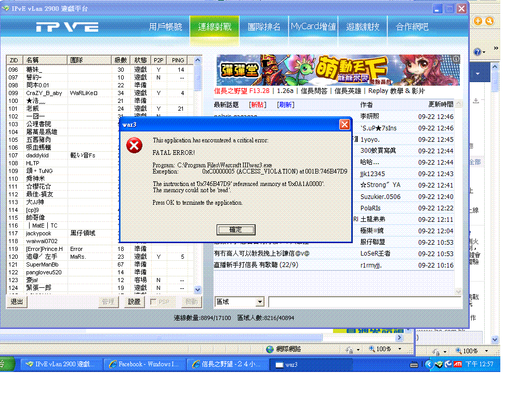Select player CraZY_B_aby in list
Screen dimensions: 532x399
pos(100,93)
